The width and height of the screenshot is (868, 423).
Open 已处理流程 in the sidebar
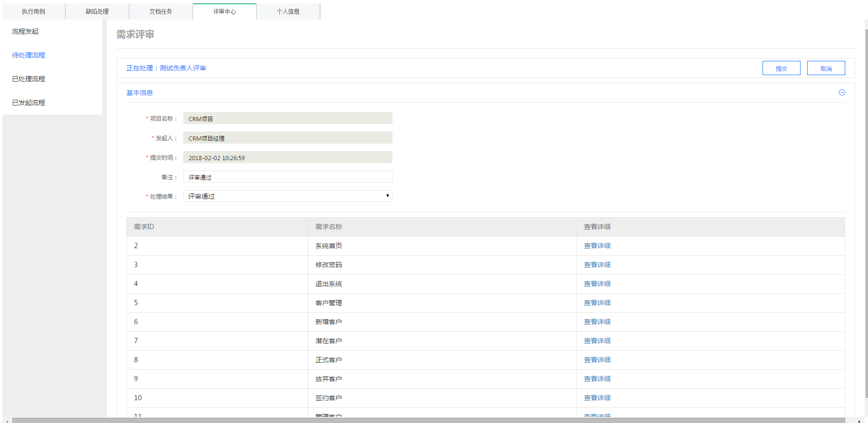coord(29,79)
